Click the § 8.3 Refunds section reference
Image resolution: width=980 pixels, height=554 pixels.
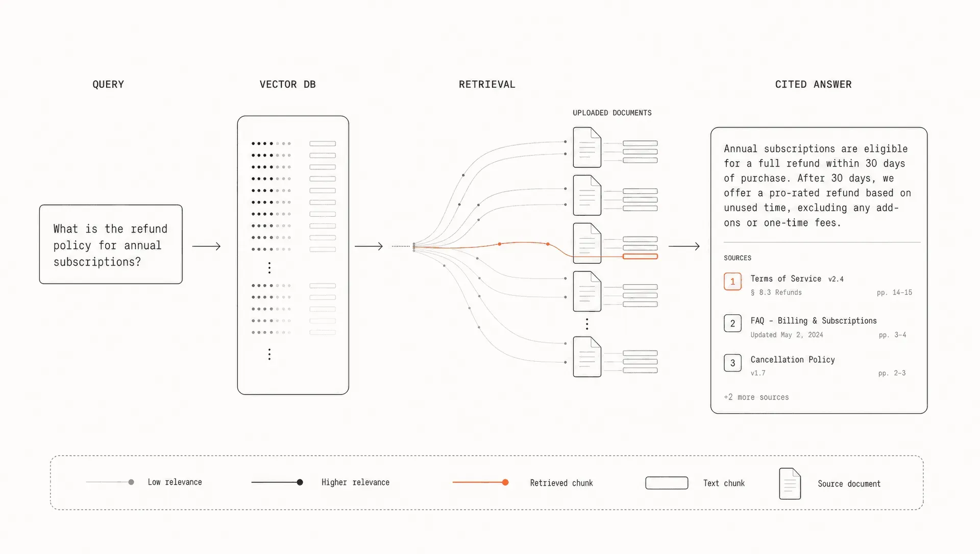pos(776,293)
